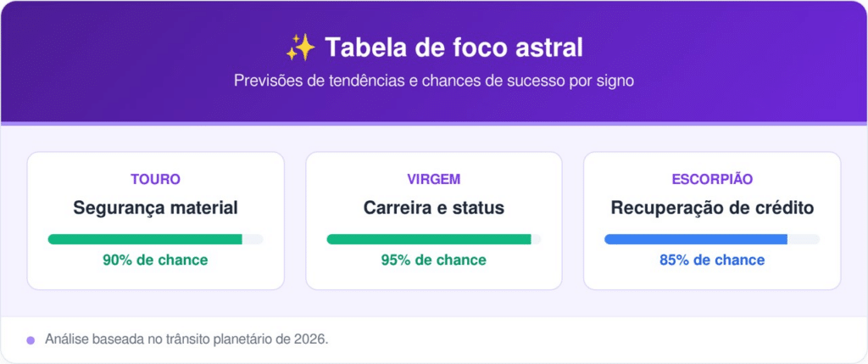Click the "85% de chance" text

tap(712, 260)
